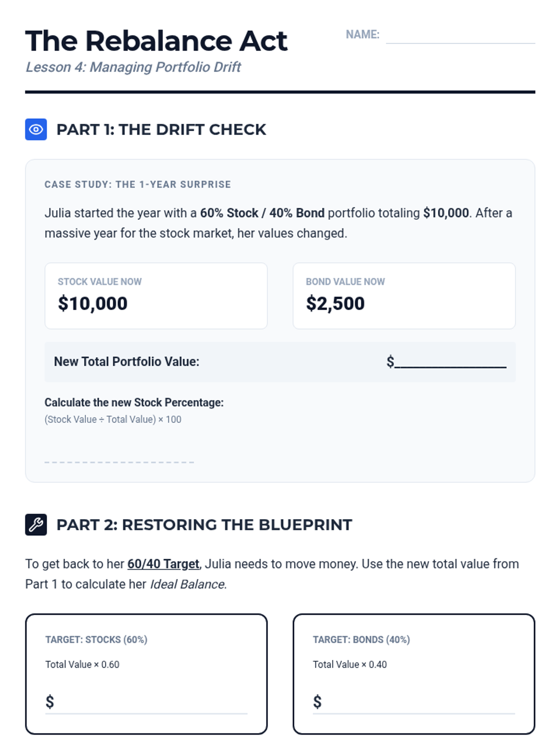Click the Part 1: The Drift Check heading
The width and height of the screenshot is (560, 747).
161,130
